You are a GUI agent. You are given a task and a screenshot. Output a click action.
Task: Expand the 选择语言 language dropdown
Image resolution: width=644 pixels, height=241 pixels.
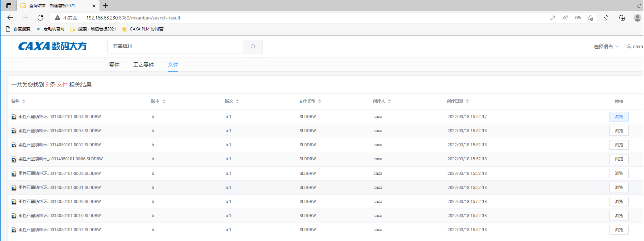(606, 47)
